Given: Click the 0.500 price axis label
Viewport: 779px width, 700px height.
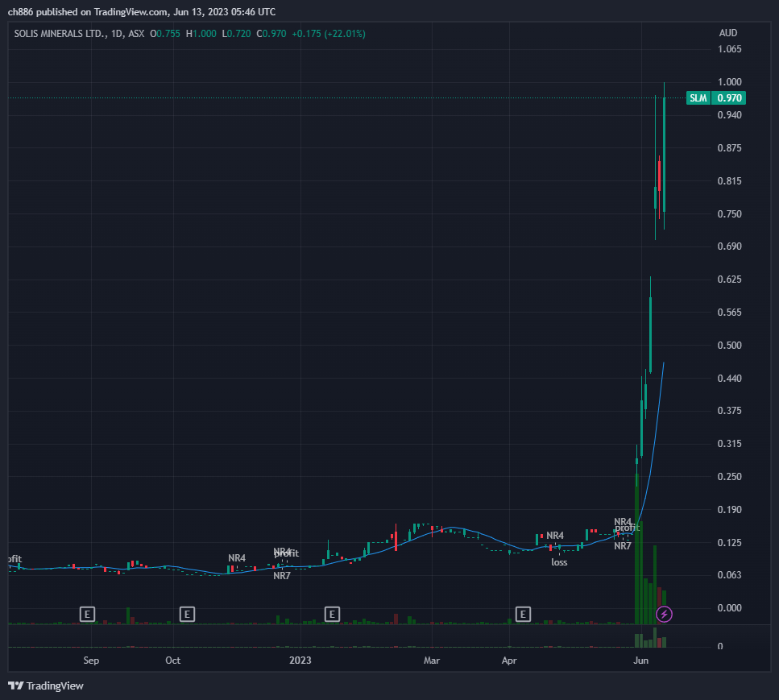Looking at the screenshot, I should pyautogui.click(x=729, y=346).
